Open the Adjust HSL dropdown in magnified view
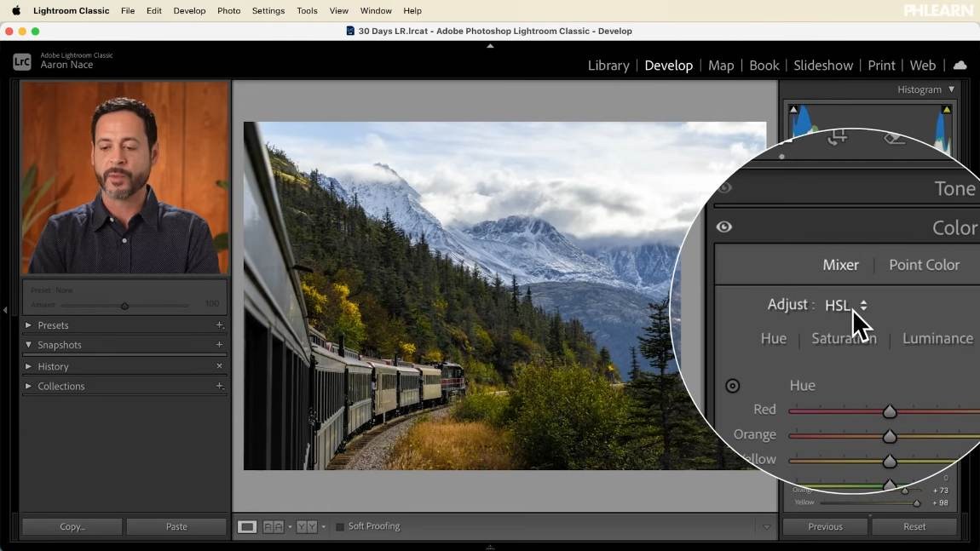This screenshot has width=980, height=551. (x=846, y=305)
